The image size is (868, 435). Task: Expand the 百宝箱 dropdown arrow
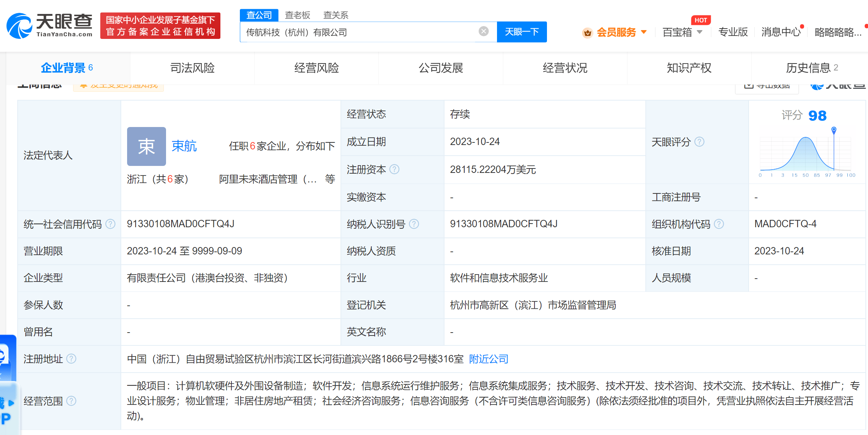tap(700, 32)
